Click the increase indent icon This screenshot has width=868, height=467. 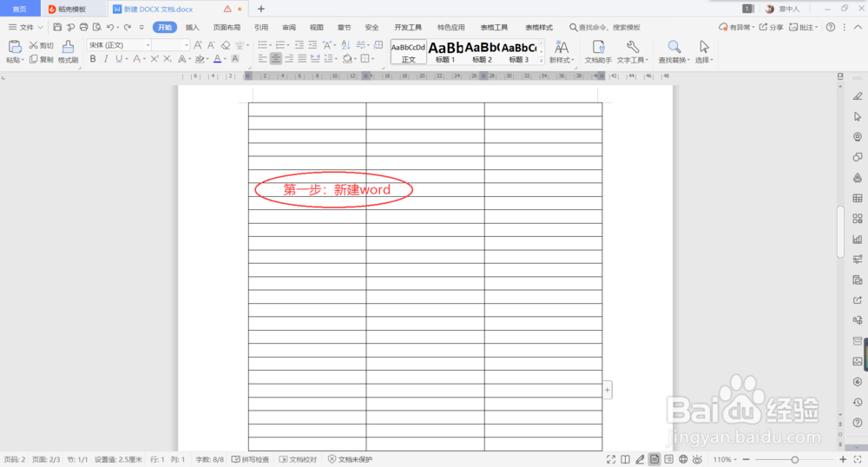312,45
